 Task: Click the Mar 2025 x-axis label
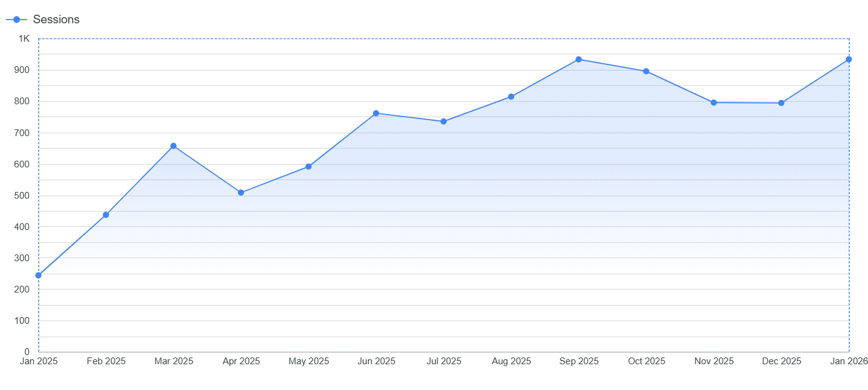[x=174, y=361]
